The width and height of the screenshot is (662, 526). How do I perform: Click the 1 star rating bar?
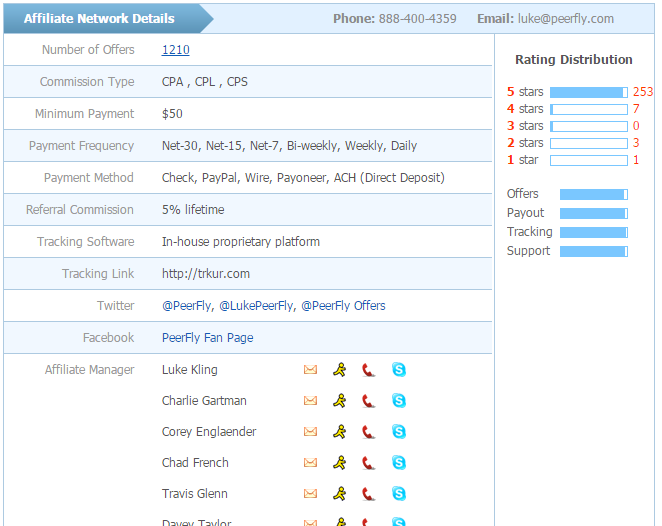click(589, 160)
